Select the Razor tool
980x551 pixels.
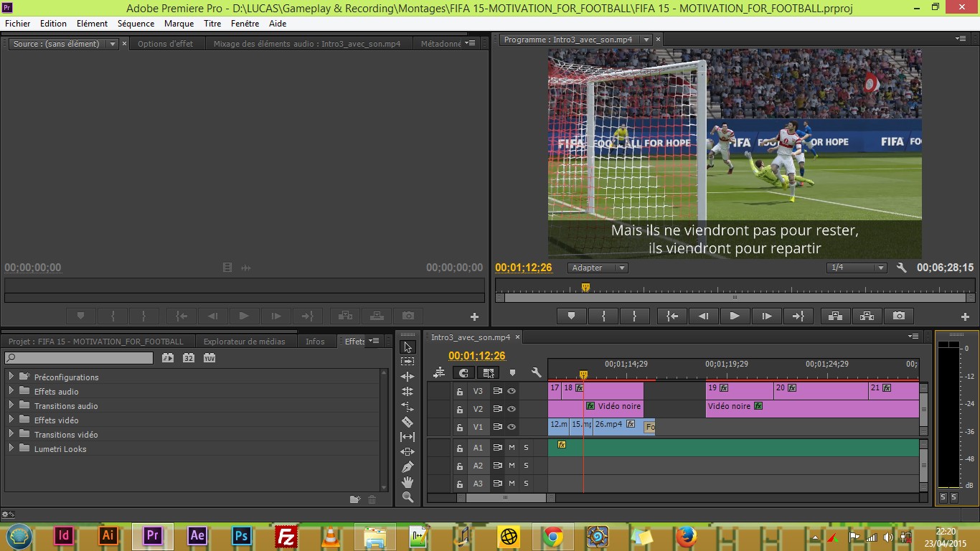407,422
